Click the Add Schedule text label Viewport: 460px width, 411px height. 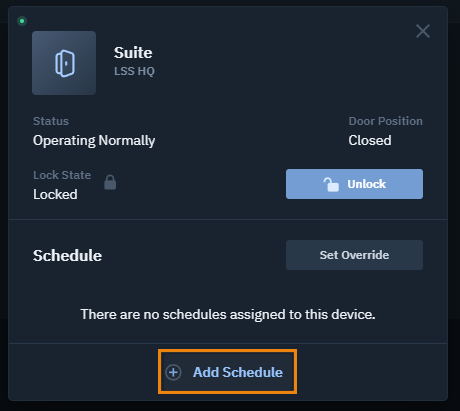click(238, 372)
